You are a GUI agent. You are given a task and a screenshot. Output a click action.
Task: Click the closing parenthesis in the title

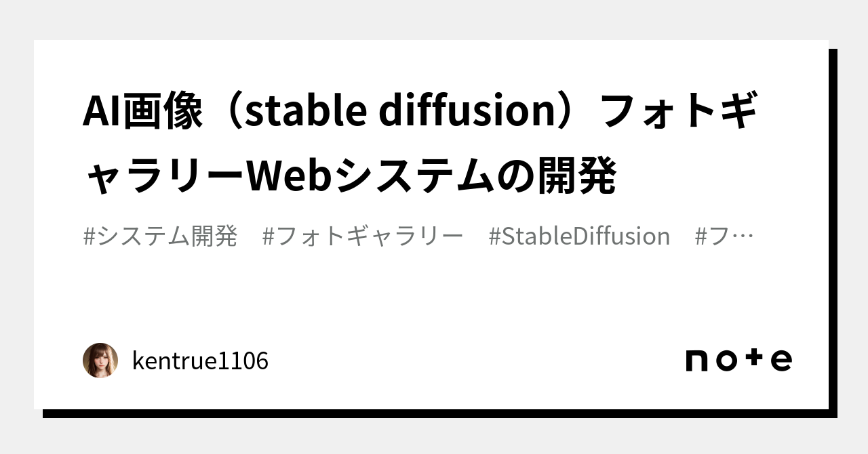pyautogui.click(x=573, y=112)
